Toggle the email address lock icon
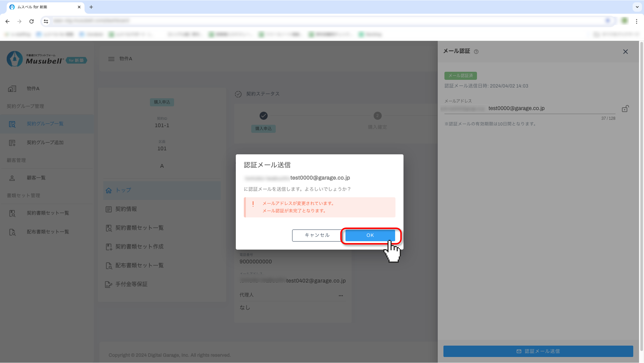The image size is (644, 363). tap(625, 109)
